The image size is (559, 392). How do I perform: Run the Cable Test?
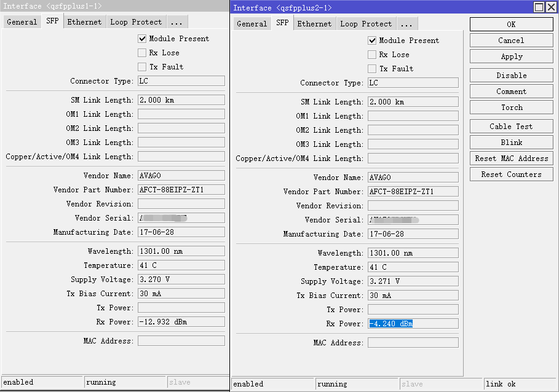coord(511,127)
